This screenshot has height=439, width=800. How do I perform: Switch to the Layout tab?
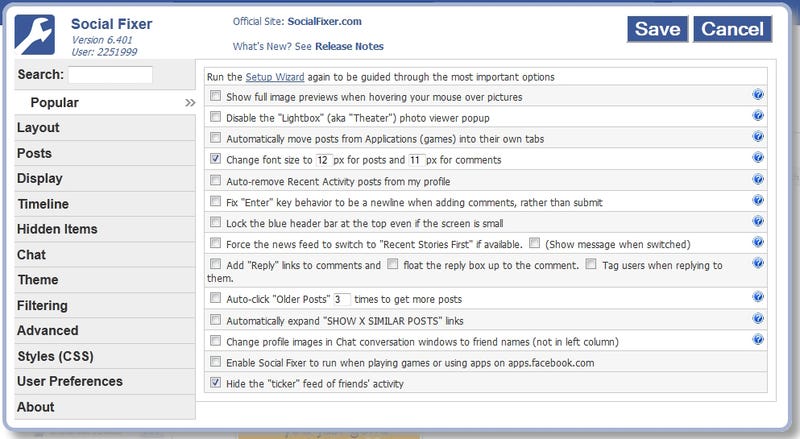105,128
